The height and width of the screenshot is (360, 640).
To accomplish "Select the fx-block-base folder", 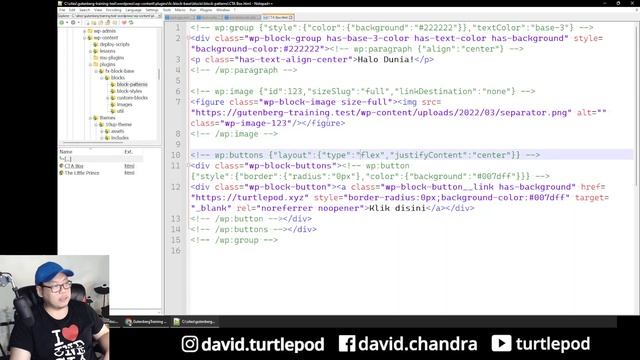I will tap(120, 71).
